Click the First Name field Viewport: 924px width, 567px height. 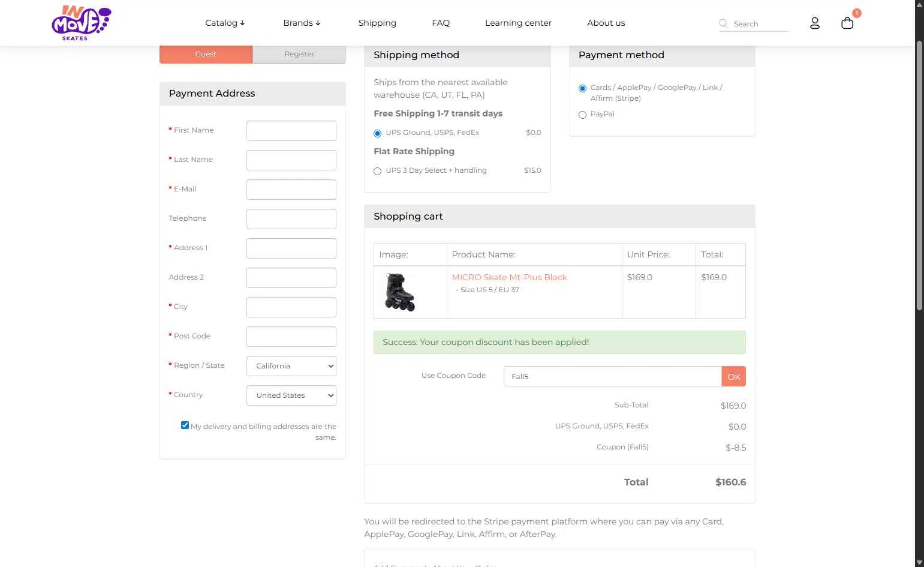291,131
